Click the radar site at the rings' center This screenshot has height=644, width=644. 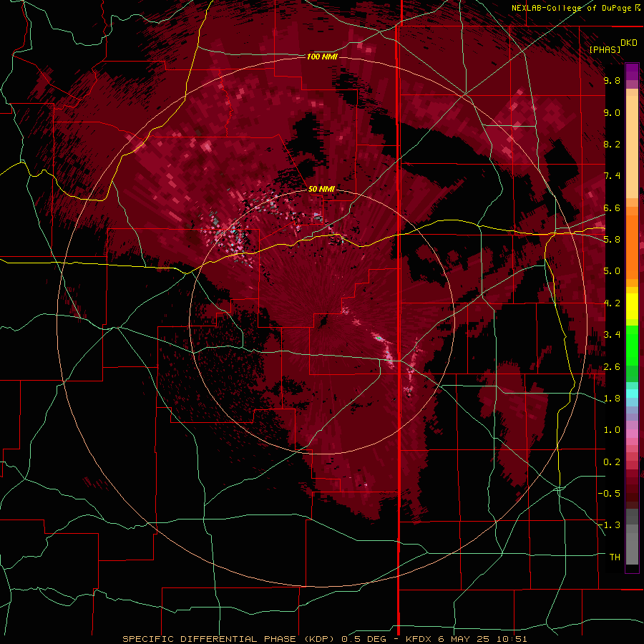point(322,321)
